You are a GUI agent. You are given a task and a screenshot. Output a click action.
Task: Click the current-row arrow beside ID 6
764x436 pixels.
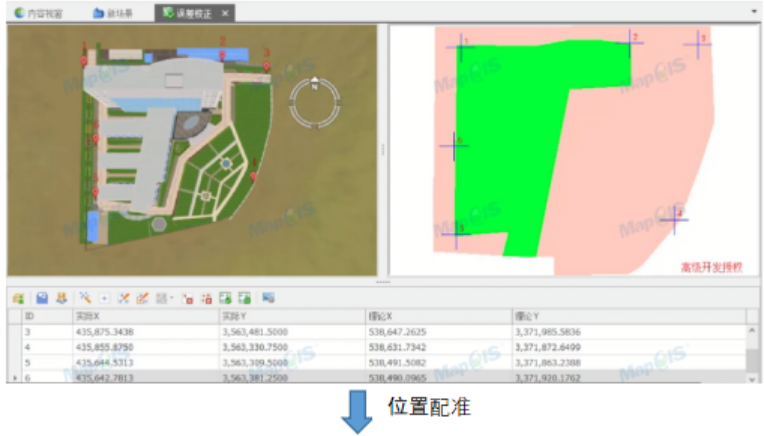coord(15,378)
